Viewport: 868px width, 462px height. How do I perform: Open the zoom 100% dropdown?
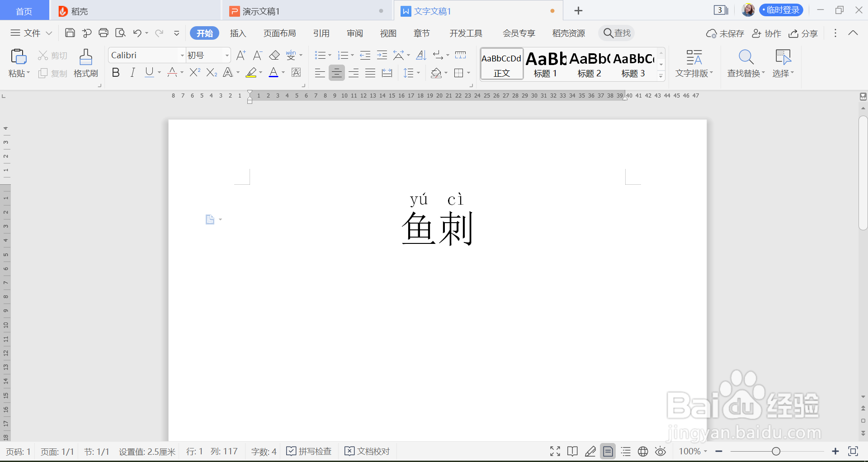[x=693, y=451]
